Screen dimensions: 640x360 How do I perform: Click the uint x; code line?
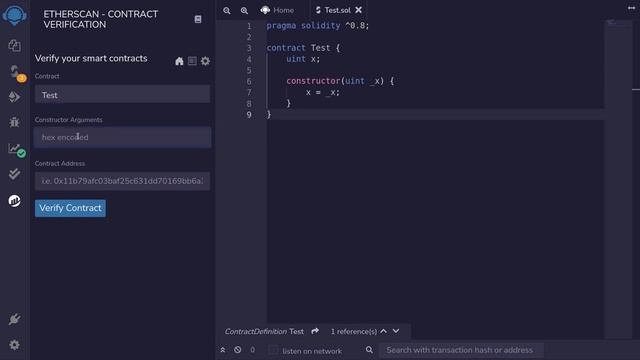[x=303, y=59]
